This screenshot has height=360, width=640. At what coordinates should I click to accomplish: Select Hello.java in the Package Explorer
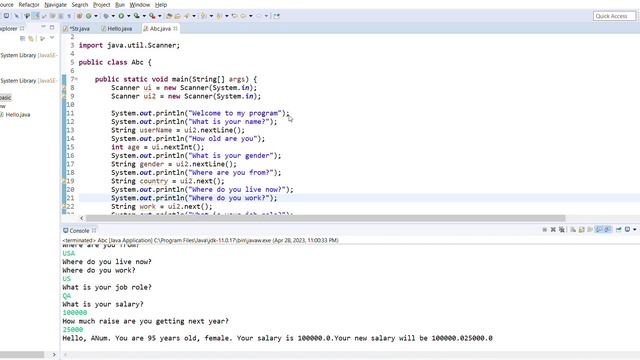click(18, 115)
